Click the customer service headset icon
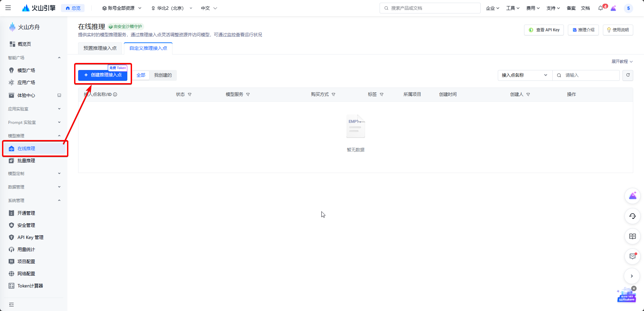This screenshot has height=311, width=644. [633, 216]
